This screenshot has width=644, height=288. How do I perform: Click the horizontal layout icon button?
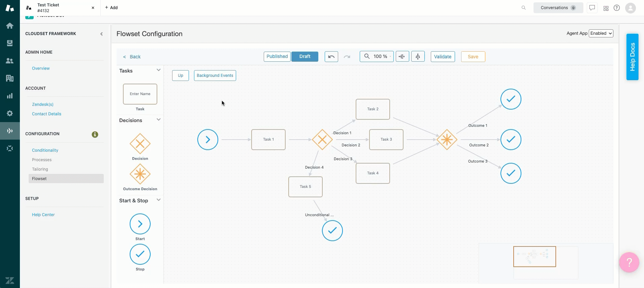coord(402,57)
